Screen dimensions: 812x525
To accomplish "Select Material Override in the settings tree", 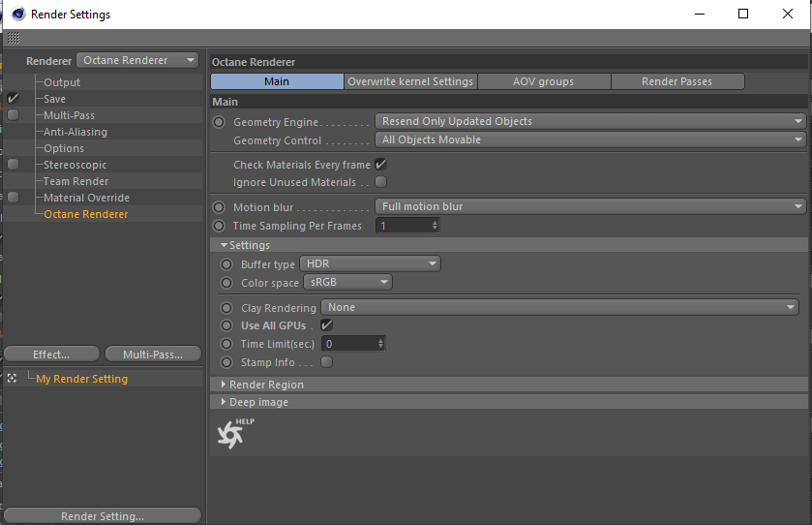I will point(86,198).
